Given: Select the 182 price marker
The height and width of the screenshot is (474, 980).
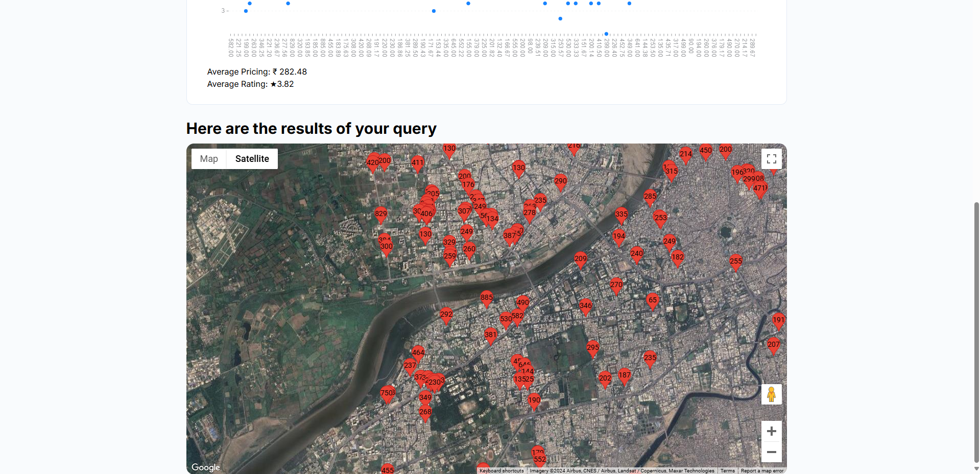Looking at the screenshot, I should (x=678, y=260).
